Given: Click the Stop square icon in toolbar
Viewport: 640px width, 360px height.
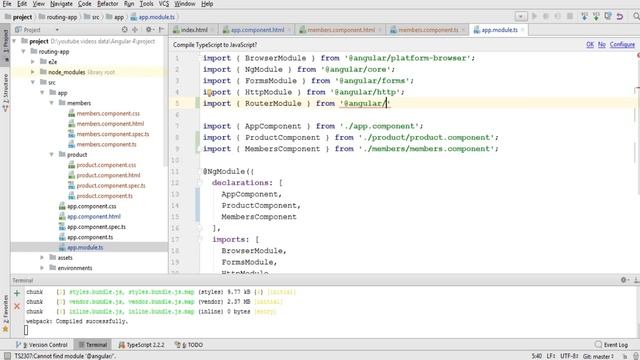Looking at the screenshot, I should [x=570, y=16].
